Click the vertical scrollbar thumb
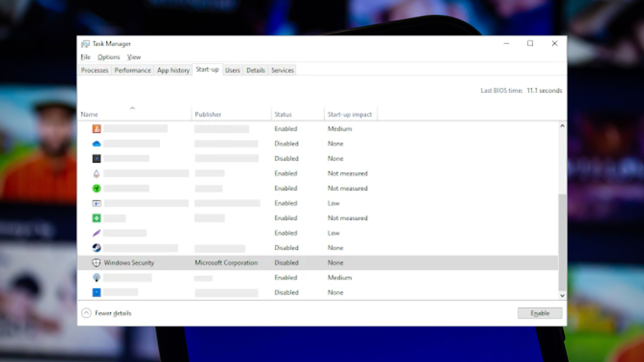644x362 pixels. pyautogui.click(x=562, y=243)
